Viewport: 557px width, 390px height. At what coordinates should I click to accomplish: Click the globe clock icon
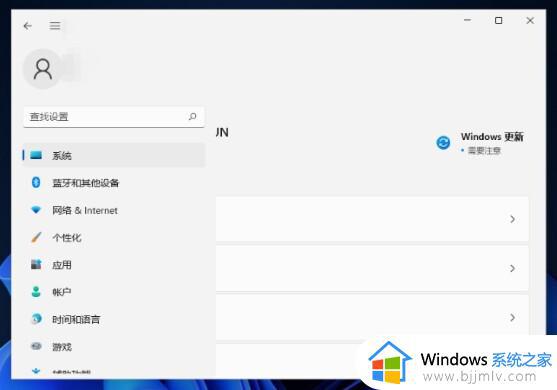tap(36, 319)
